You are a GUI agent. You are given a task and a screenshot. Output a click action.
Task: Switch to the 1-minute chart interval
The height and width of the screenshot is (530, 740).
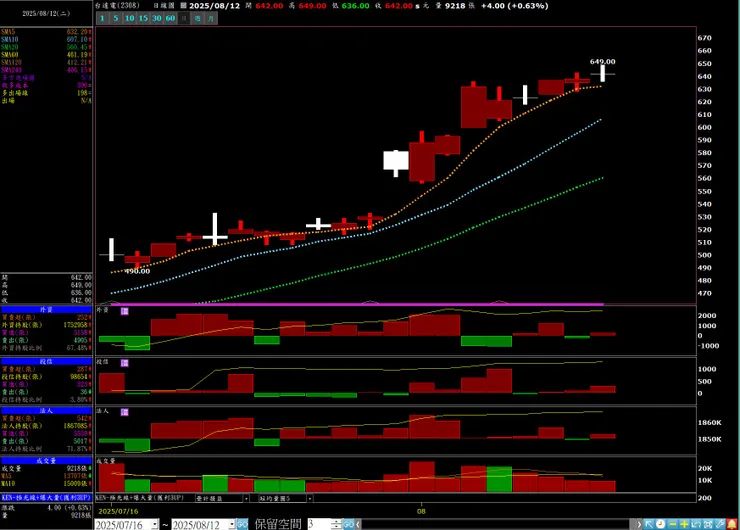pos(102,18)
